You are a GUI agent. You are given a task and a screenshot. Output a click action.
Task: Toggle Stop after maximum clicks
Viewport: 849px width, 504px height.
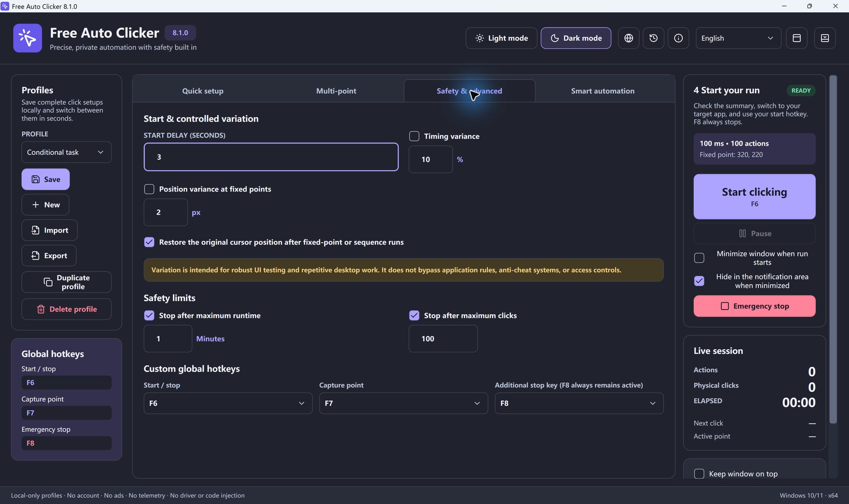pos(414,316)
